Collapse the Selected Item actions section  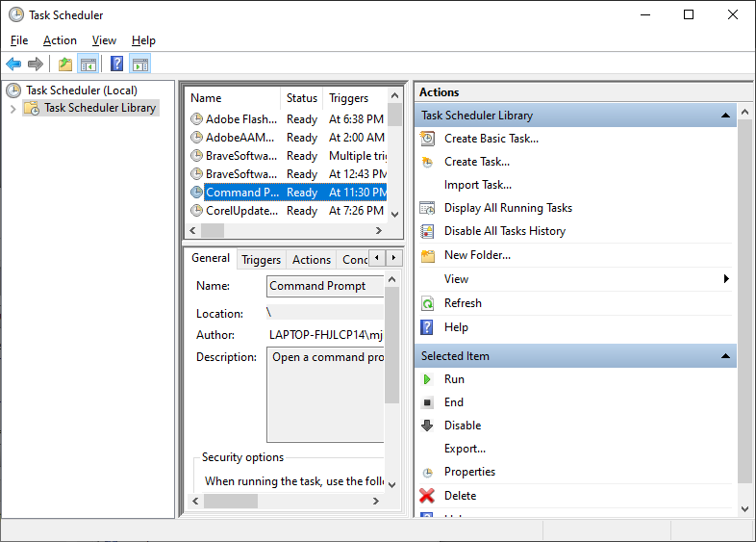click(x=725, y=356)
